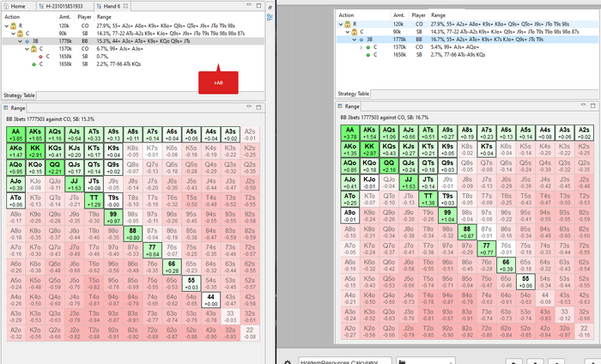
Task: Click blue dot icon on left window 3B row
Action: tap(27, 41)
